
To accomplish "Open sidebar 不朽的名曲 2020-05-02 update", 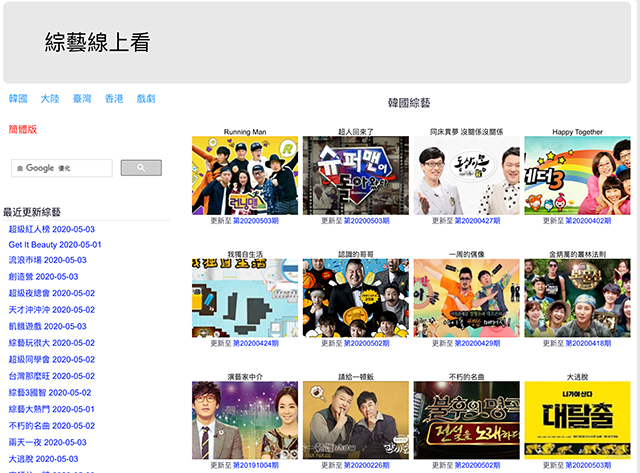I will coord(52,426).
